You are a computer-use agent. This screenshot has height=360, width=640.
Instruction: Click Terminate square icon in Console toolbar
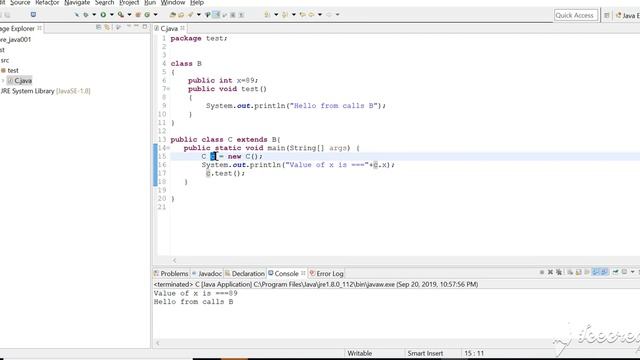coord(542,272)
